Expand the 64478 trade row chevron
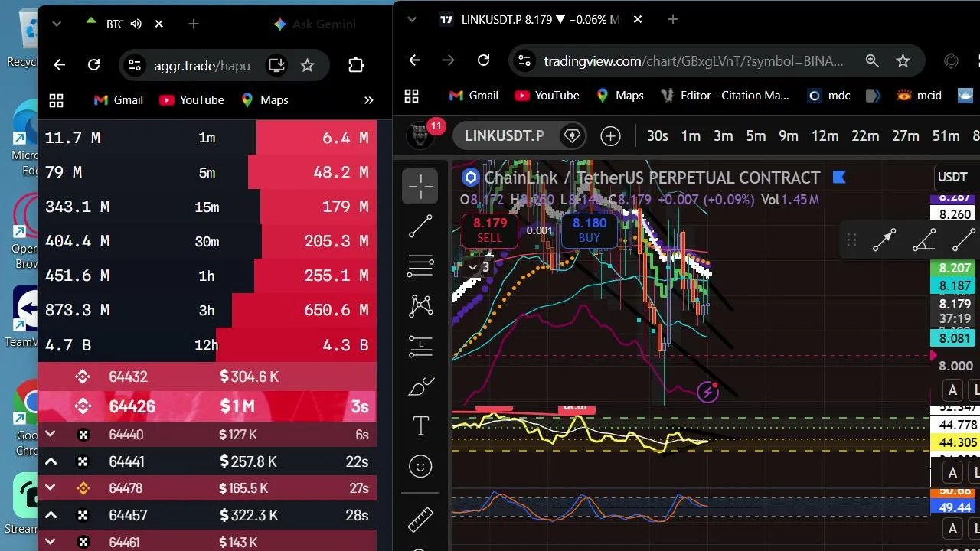 pyautogui.click(x=51, y=488)
